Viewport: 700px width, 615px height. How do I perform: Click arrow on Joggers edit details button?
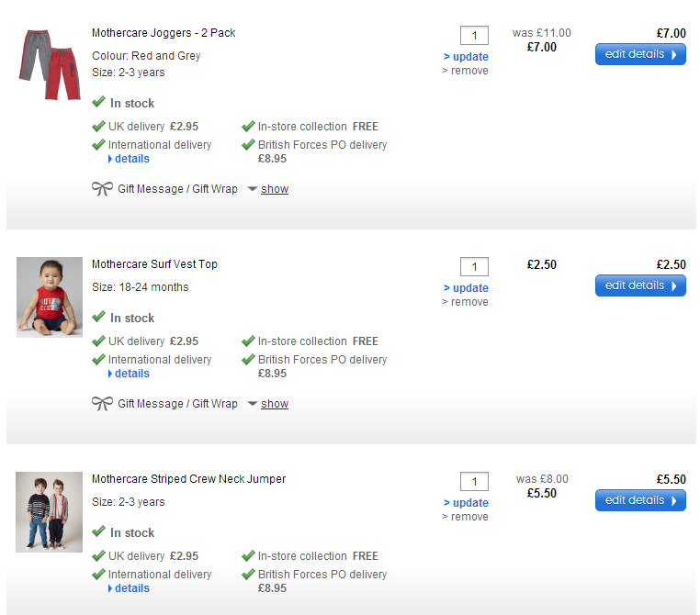(x=673, y=54)
